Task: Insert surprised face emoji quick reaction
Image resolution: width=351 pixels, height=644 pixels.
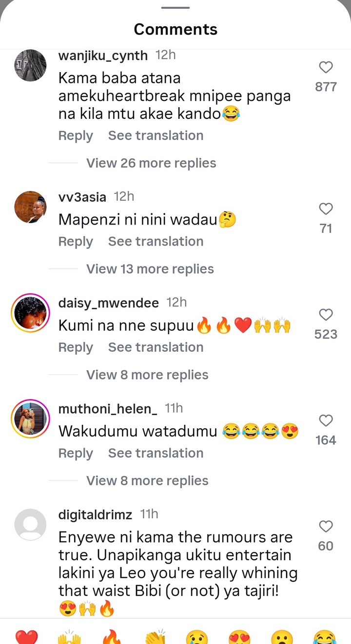Action: pyautogui.click(x=282, y=637)
